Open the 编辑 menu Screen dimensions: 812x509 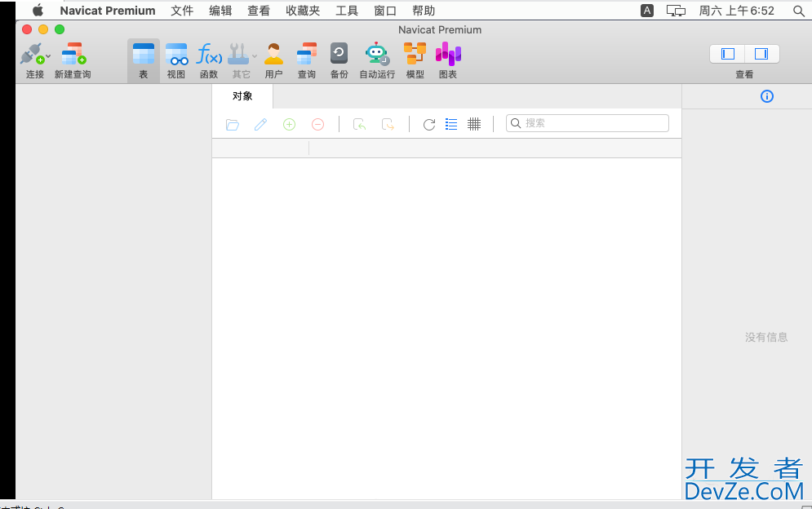(220, 11)
